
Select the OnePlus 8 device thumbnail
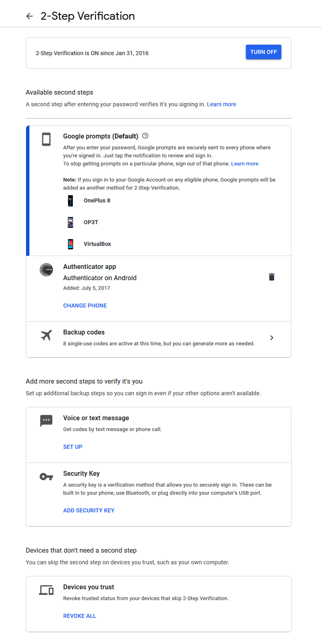point(70,200)
